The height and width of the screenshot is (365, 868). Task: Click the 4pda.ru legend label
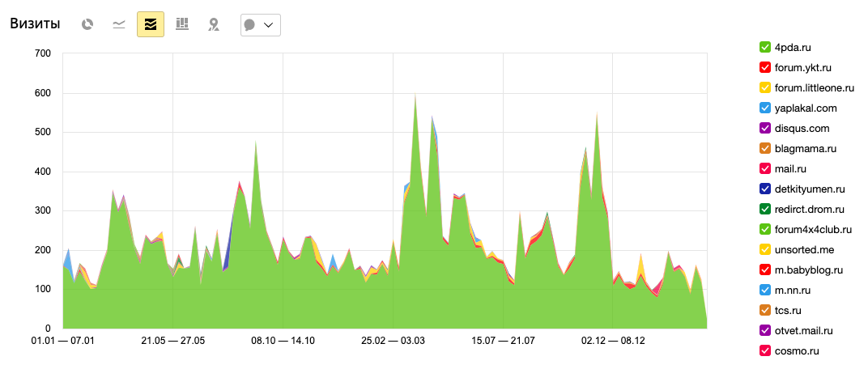coord(794,48)
